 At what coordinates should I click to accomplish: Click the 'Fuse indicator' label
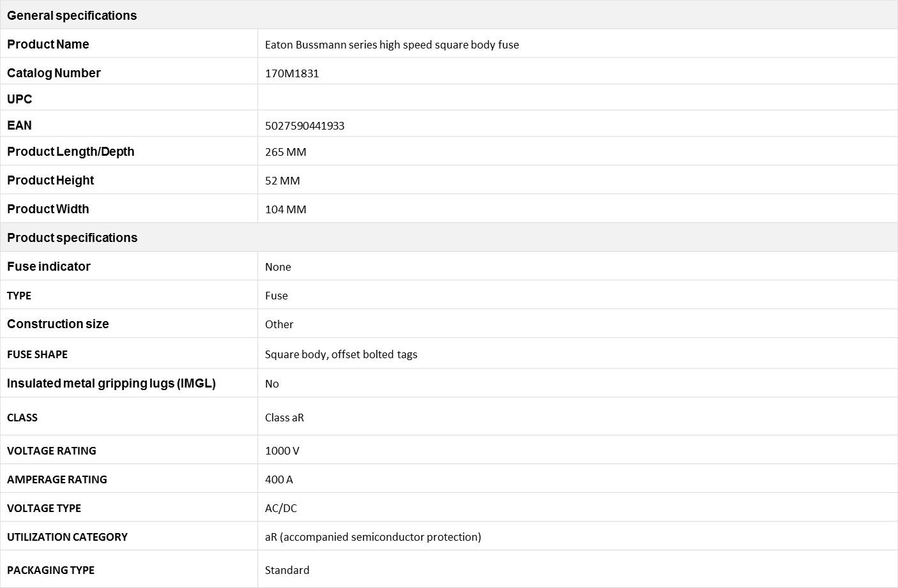[49, 266]
